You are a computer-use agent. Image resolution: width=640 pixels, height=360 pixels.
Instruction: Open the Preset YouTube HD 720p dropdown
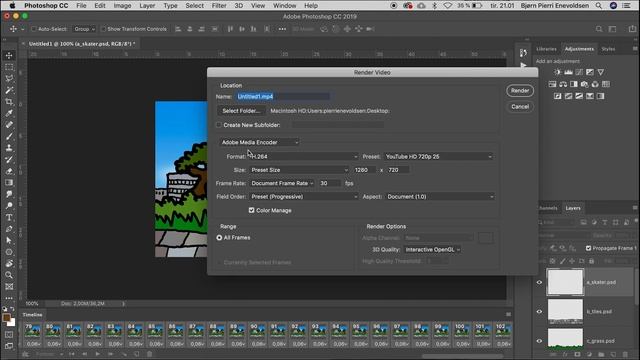[439, 156]
